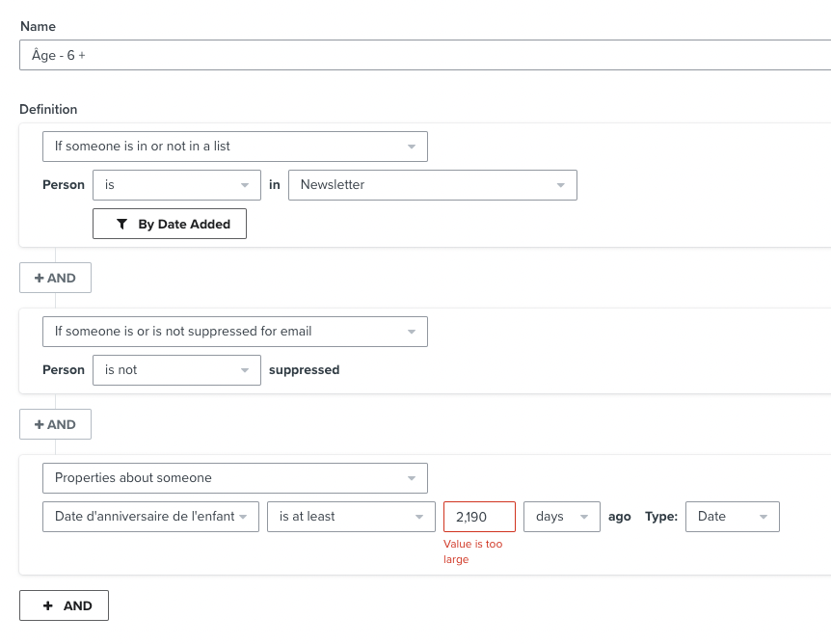Click the Name field containing 'Âge - 6 +'
This screenshot has height=644, width=831.
click(x=425, y=55)
